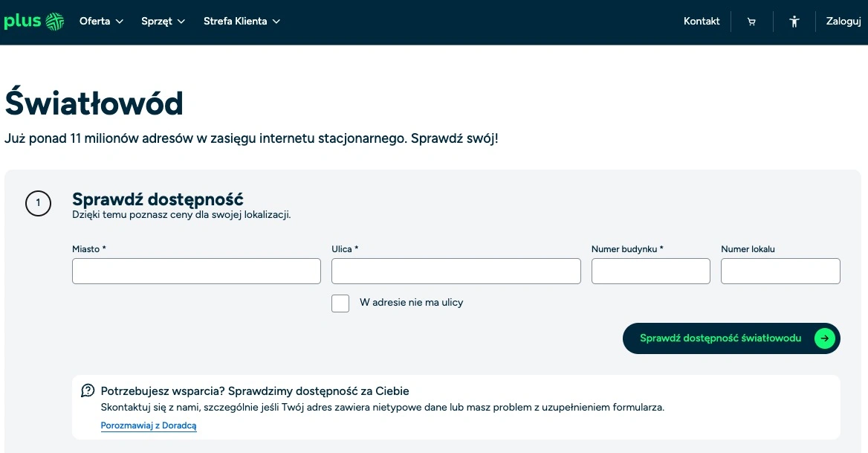Viewport: 868px width, 453px height.
Task: Expand the Sprzęt dropdown menu
Action: (x=163, y=22)
